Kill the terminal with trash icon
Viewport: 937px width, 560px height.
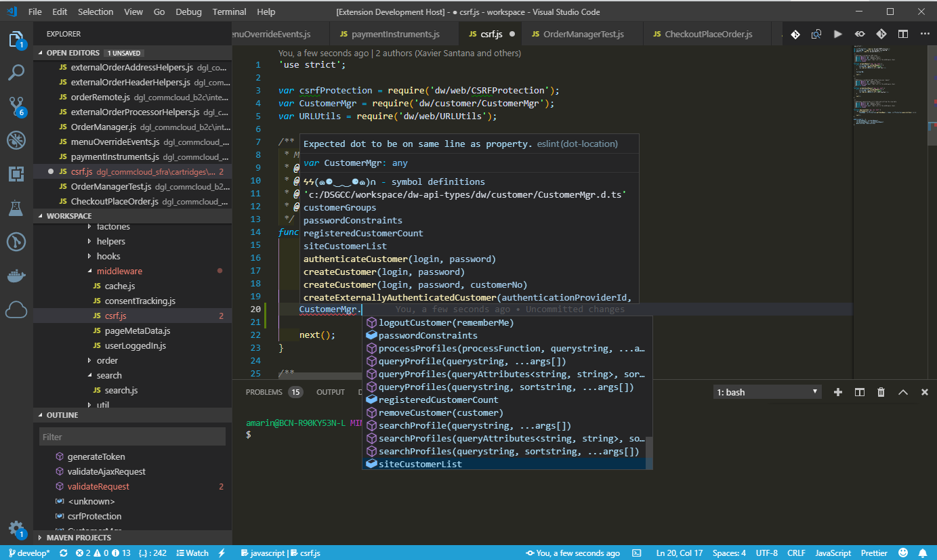click(881, 392)
